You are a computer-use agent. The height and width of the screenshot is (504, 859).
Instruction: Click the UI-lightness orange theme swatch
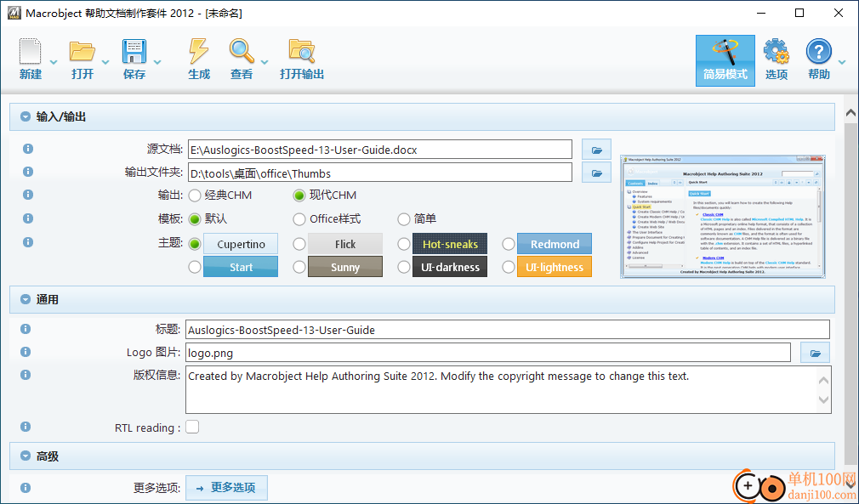pos(555,267)
